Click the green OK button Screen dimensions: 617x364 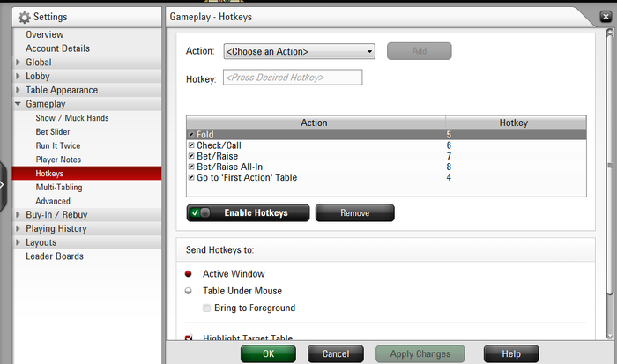point(268,353)
